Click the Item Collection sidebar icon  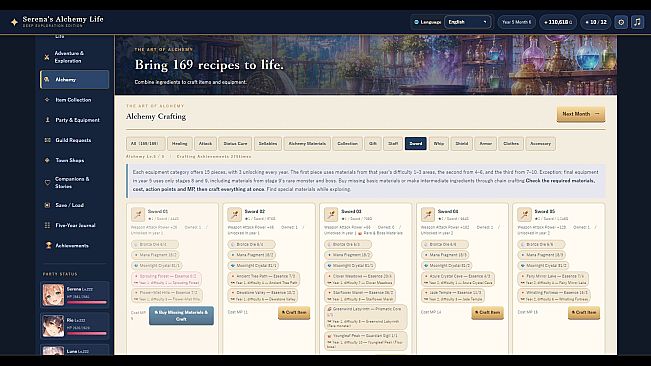pos(47,100)
